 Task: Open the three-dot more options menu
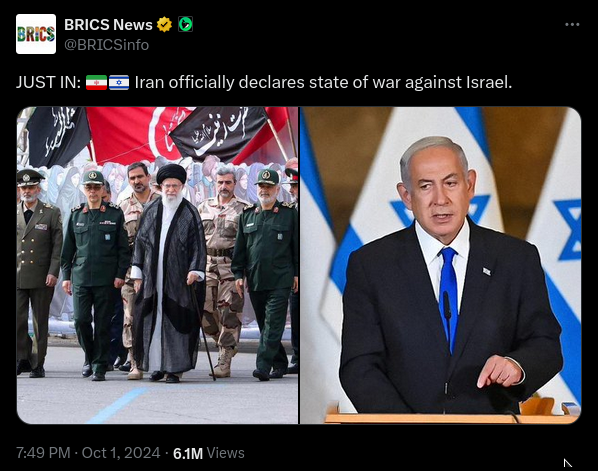[572, 24]
